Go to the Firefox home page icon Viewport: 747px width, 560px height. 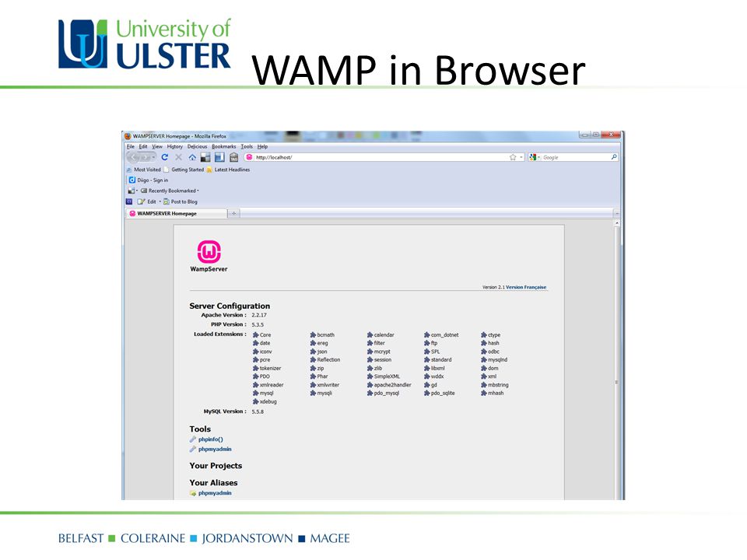(192, 157)
